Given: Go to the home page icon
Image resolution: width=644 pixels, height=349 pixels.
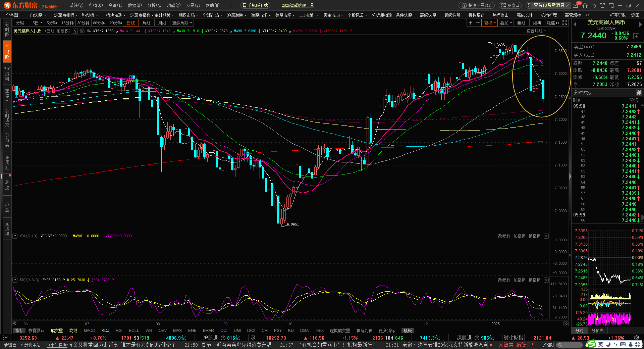Looking at the screenshot, I should click(585, 5).
